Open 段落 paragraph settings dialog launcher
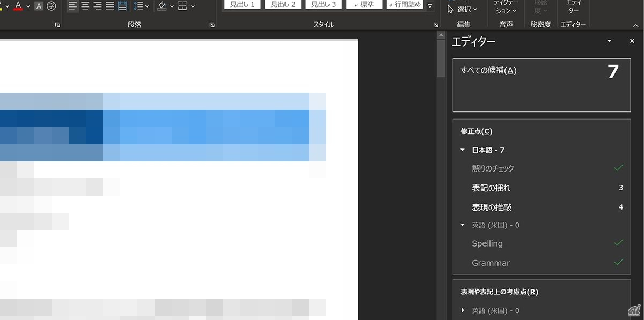Viewport: 644px width, 320px height. [212, 25]
